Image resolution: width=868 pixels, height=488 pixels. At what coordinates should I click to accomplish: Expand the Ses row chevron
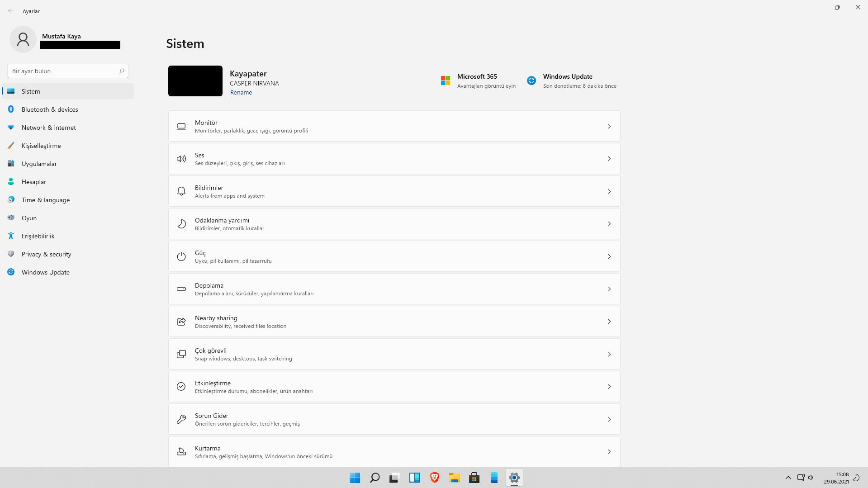pyautogui.click(x=609, y=159)
